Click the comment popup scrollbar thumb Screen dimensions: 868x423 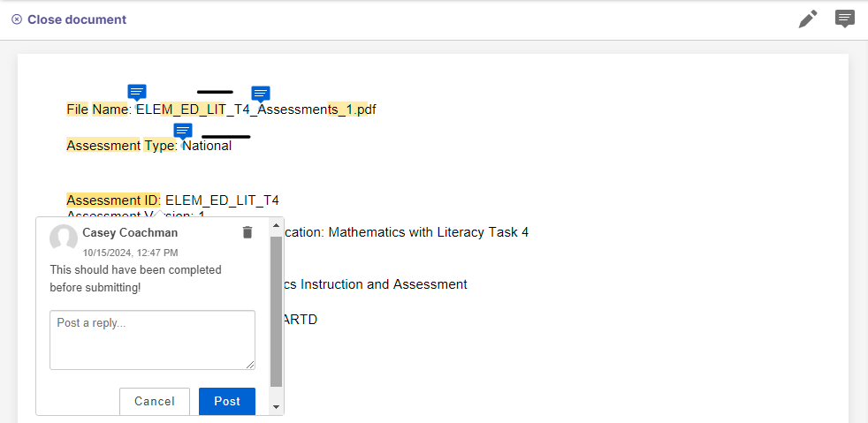[277, 312]
